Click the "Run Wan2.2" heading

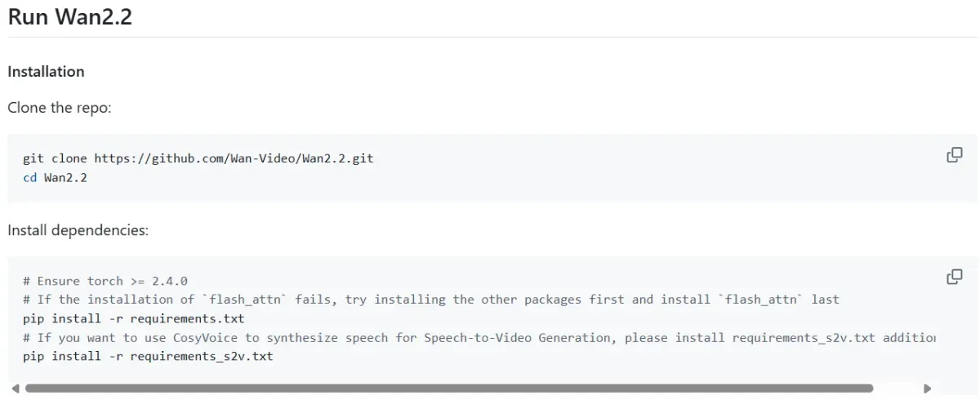pyautogui.click(x=70, y=18)
